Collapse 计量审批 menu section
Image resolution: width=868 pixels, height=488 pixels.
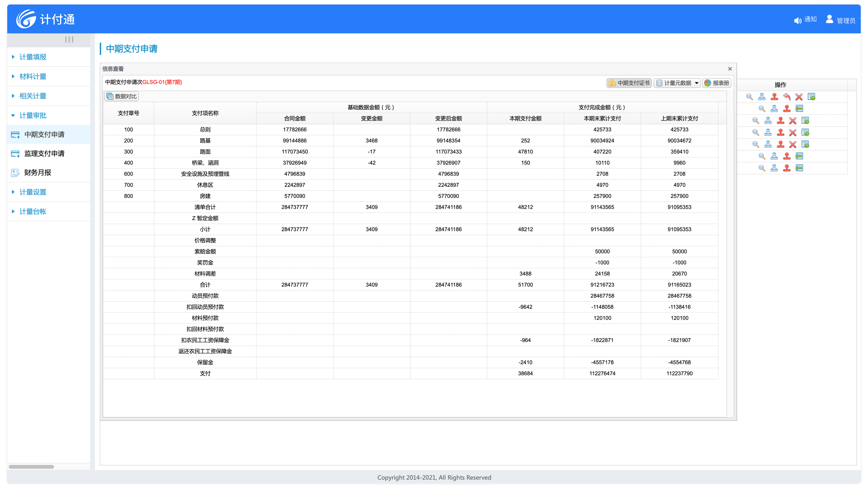33,116
